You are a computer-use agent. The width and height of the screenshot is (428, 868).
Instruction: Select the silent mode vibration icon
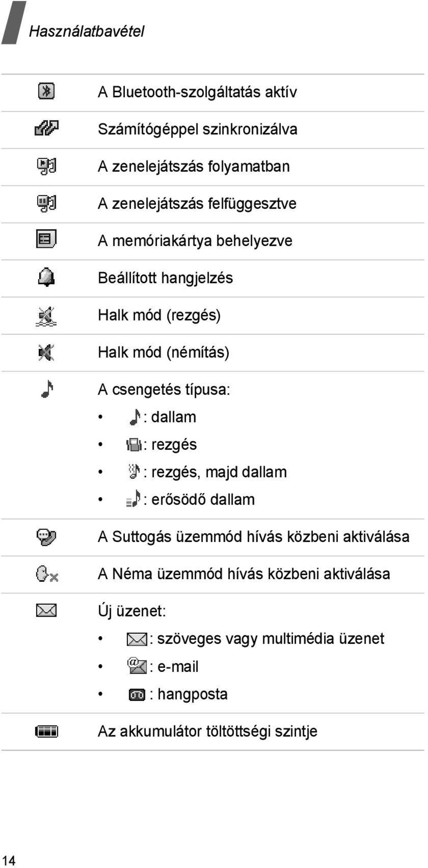(46, 316)
